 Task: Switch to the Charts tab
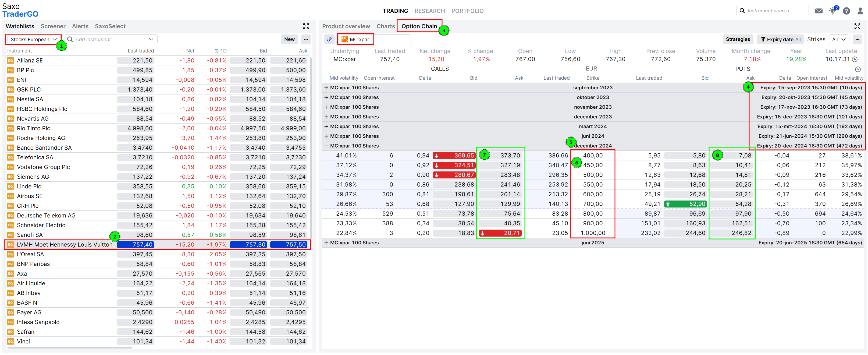(x=386, y=26)
